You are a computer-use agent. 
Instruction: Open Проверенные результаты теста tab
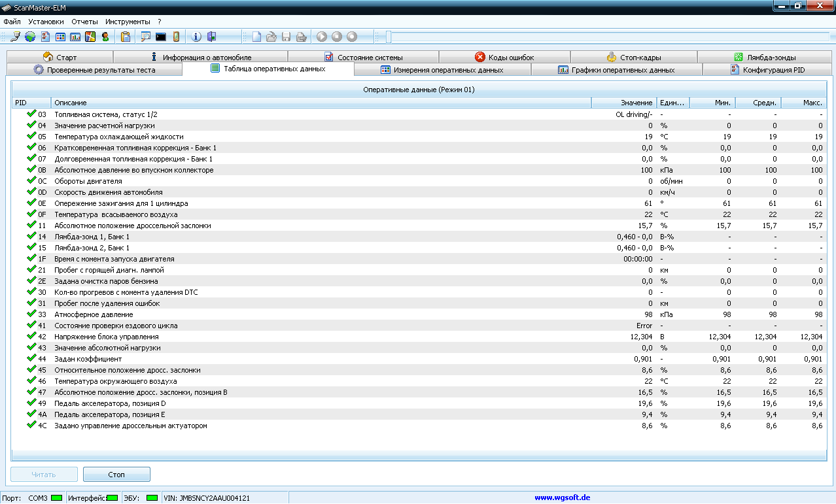[x=95, y=70]
